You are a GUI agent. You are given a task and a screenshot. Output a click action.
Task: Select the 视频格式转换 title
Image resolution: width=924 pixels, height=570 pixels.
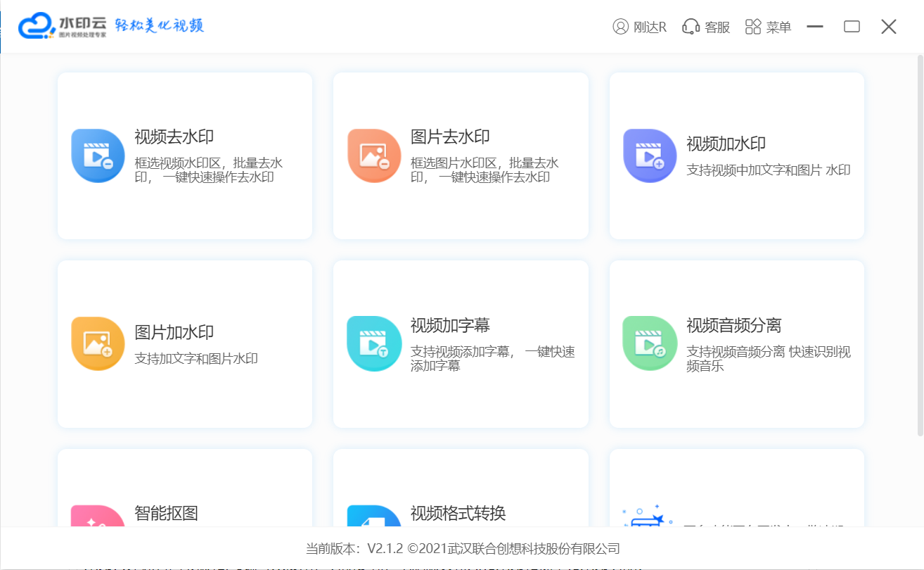pos(458,513)
